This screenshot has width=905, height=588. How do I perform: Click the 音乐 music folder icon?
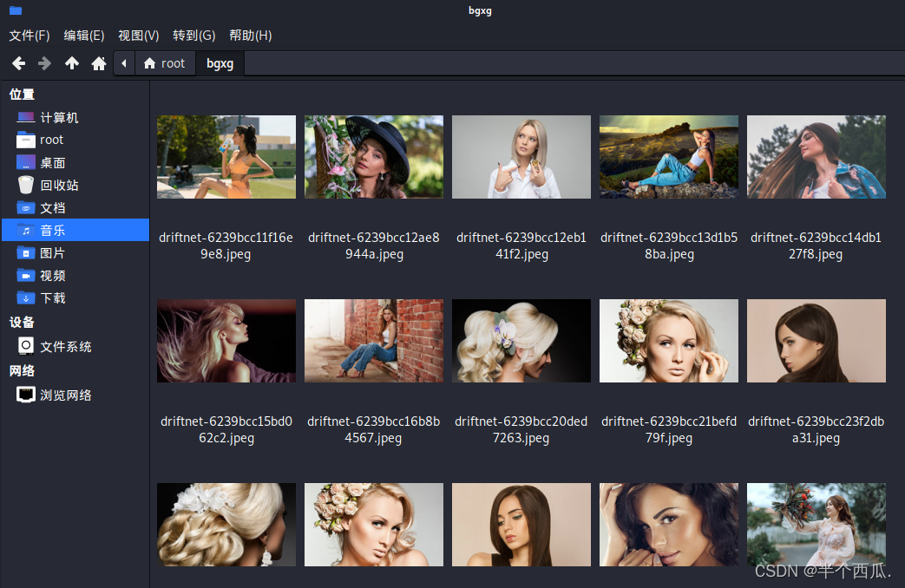point(26,230)
